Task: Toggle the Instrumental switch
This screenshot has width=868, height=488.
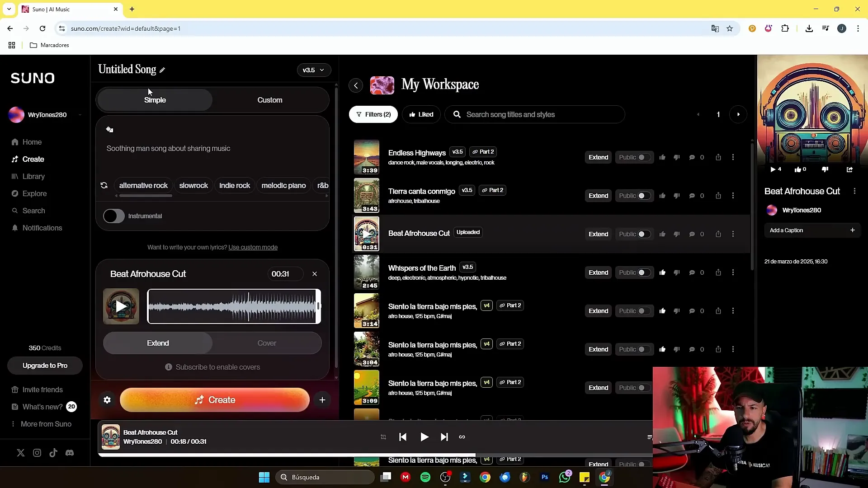Action: [x=113, y=216]
